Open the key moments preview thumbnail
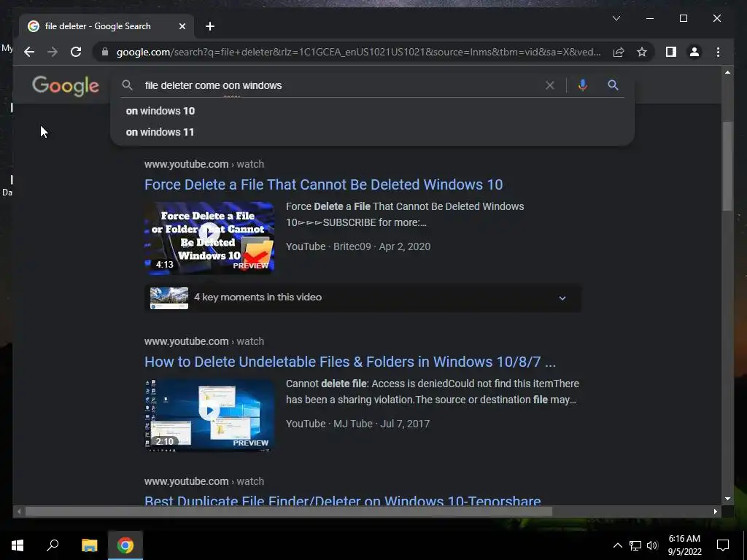The height and width of the screenshot is (560, 747). pos(169,298)
